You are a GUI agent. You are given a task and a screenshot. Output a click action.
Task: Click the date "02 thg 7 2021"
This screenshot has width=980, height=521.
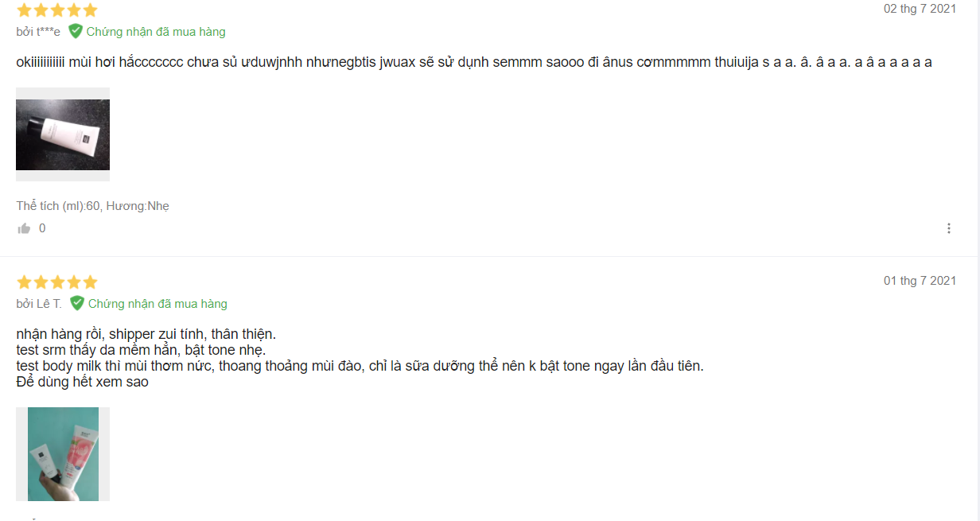[920, 9]
